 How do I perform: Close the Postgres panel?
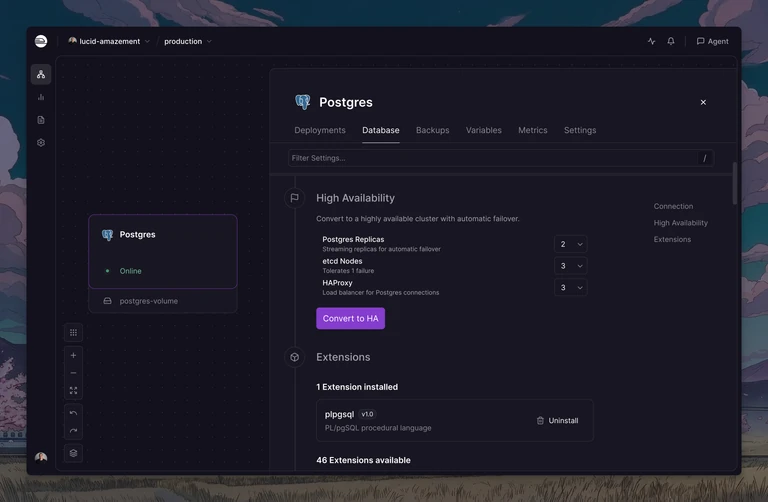tap(703, 102)
